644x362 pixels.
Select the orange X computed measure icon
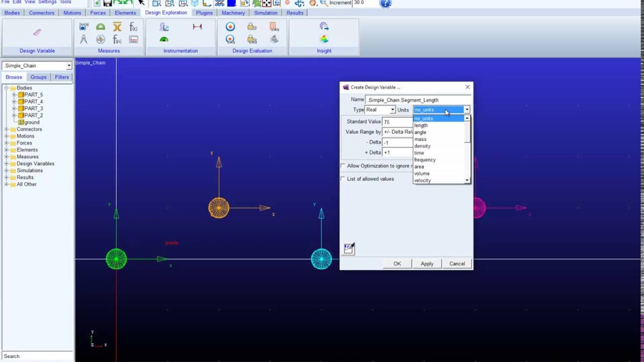tap(117, 27)
